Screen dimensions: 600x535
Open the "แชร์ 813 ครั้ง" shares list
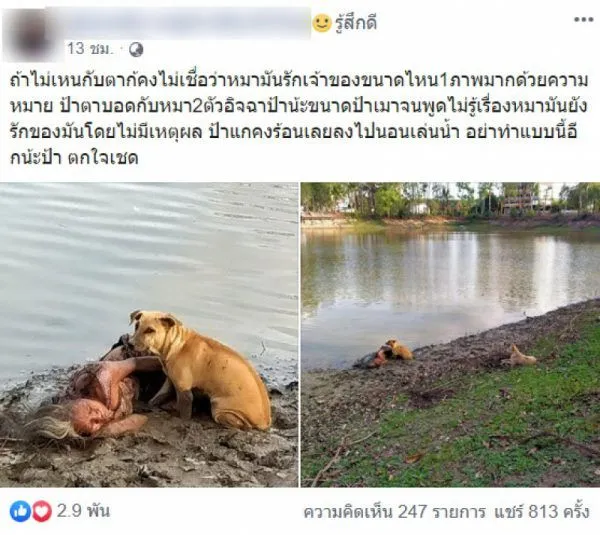point(541,511)
